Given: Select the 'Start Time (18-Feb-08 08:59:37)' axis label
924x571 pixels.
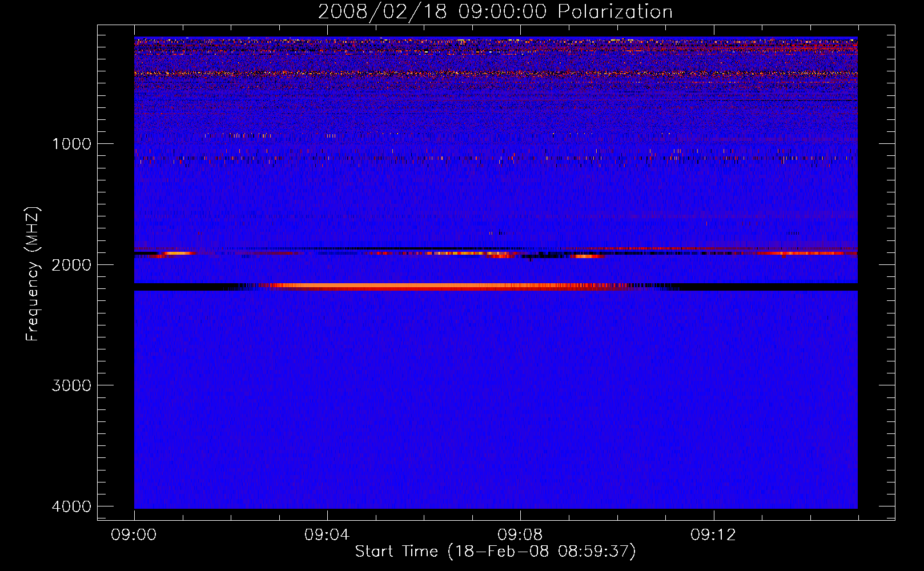Looking at the screenshot, I should click(x=495, y=552).
